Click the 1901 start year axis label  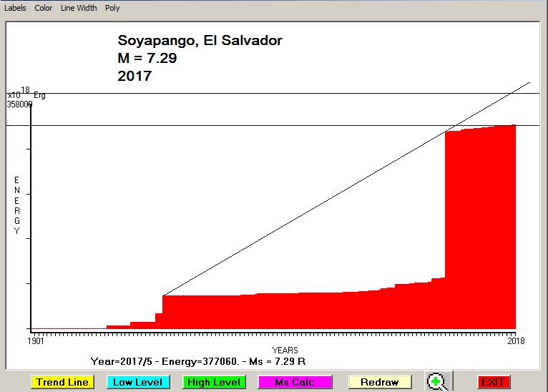[36, 341]
